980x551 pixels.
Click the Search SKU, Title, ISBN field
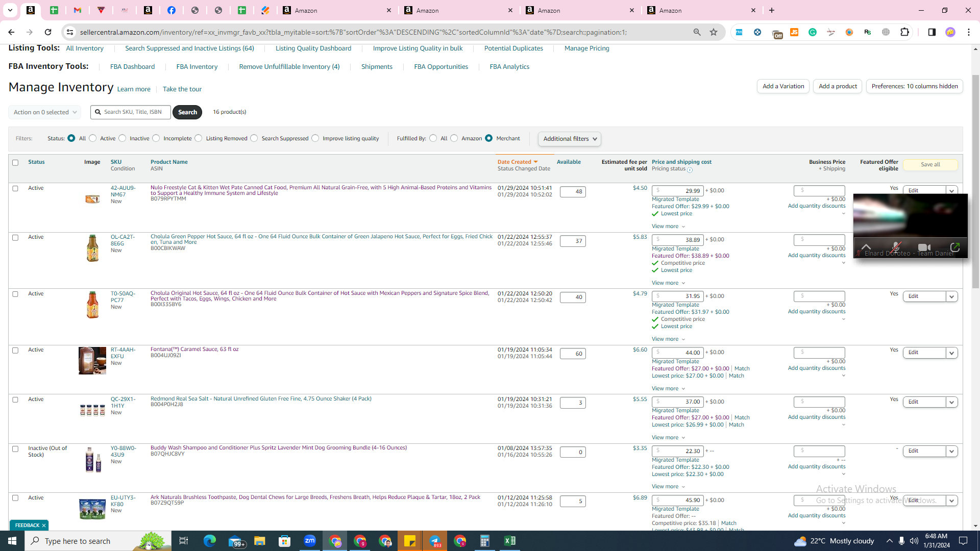[x=131, y=112]
